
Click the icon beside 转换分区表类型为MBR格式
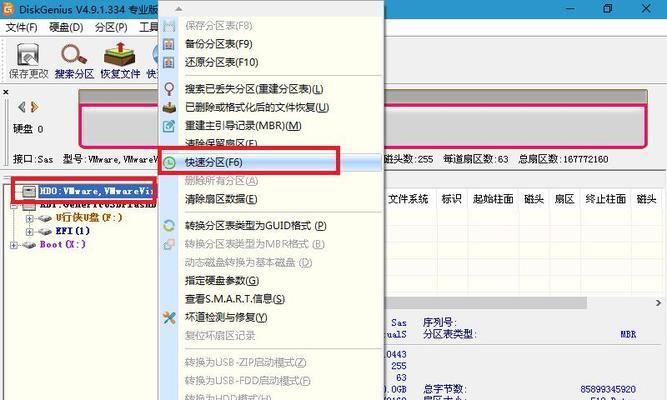click(x=169, y=244)
